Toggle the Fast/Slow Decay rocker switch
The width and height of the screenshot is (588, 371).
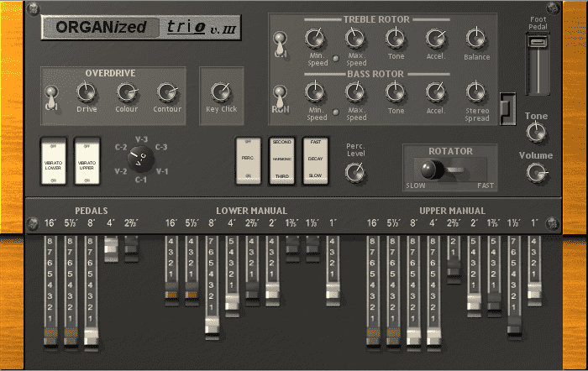tap(315, 161)
